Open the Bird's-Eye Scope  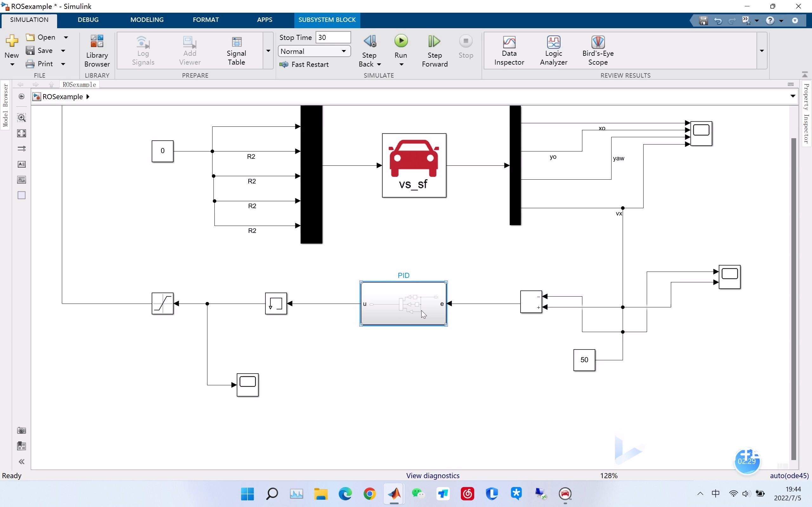pos(598,50)
